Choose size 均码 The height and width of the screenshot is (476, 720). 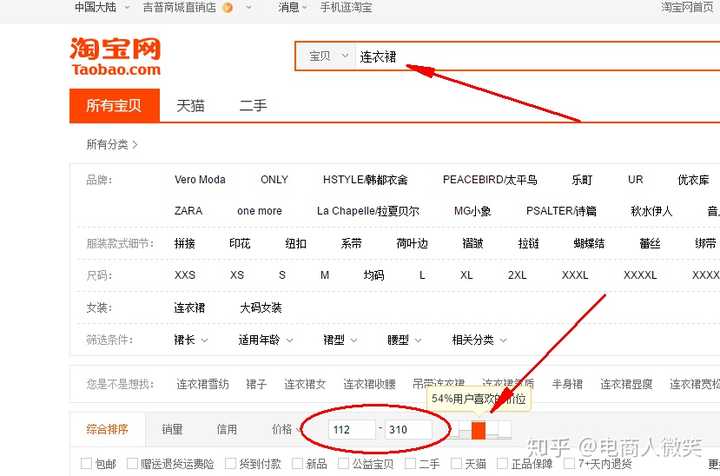point(374,275)
